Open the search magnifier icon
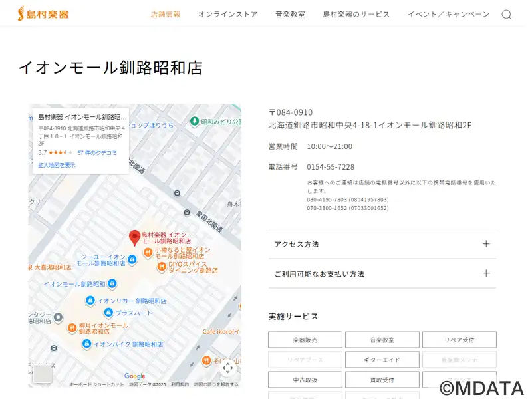This screenshot has width=532, height=399. pos(507,15)
